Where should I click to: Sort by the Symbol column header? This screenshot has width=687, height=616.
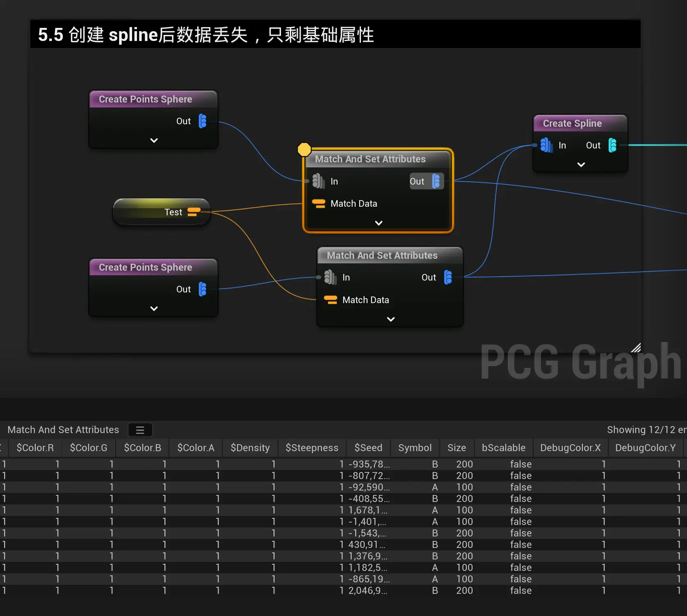click(415, 448)
